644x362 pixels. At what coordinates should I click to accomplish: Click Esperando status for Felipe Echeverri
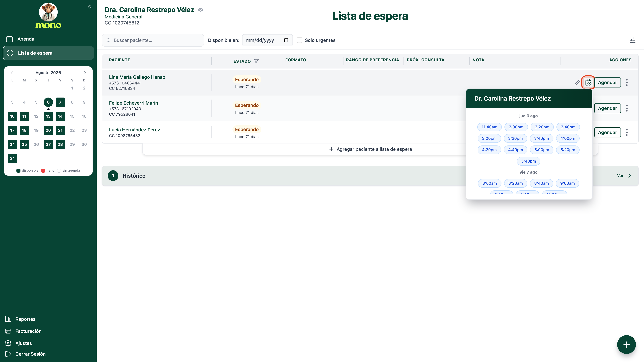(x=247, y=105)
